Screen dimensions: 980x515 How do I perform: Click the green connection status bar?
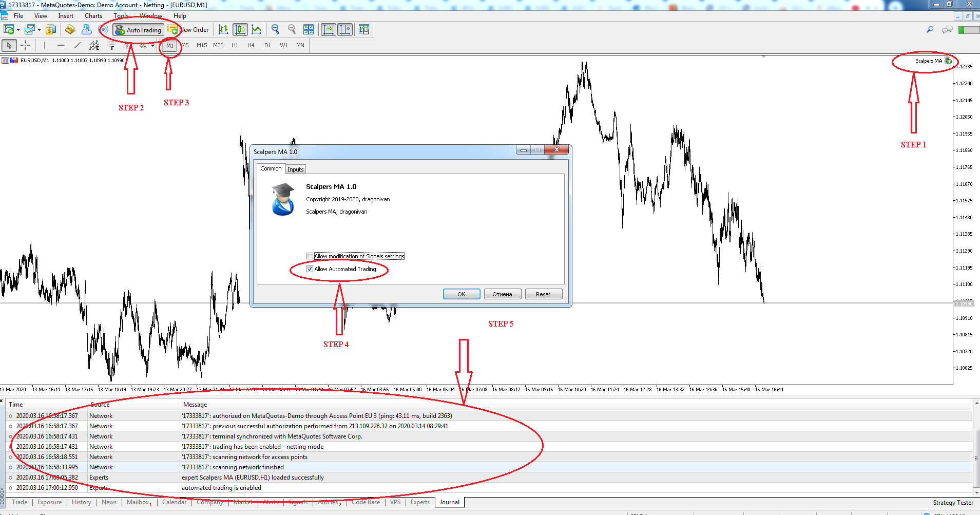(969, 30)
